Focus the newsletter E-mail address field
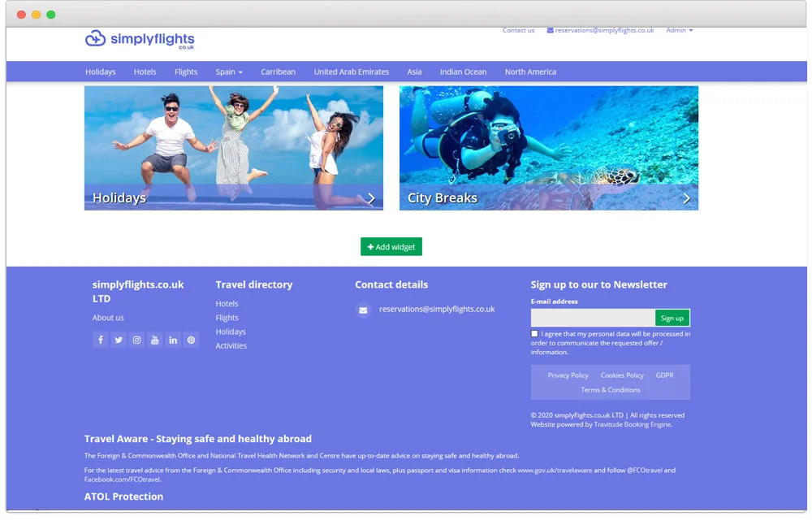 (x=593, y=318)
